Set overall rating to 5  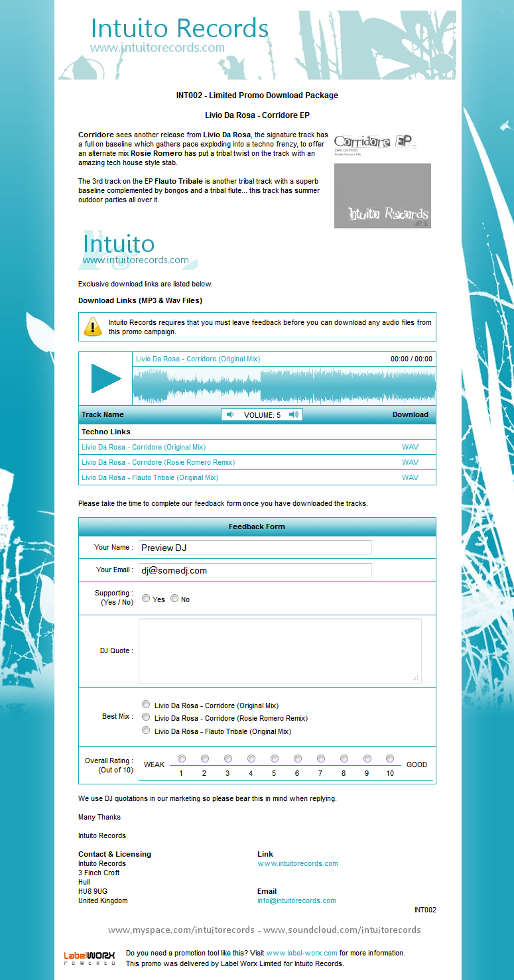pyautogui.click(x=275, y=759)
